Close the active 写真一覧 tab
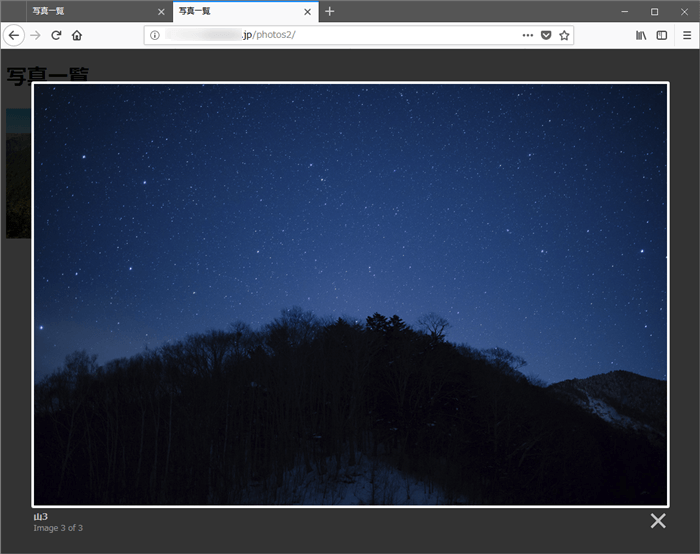 pyautogui.click(x=307, y=12)
